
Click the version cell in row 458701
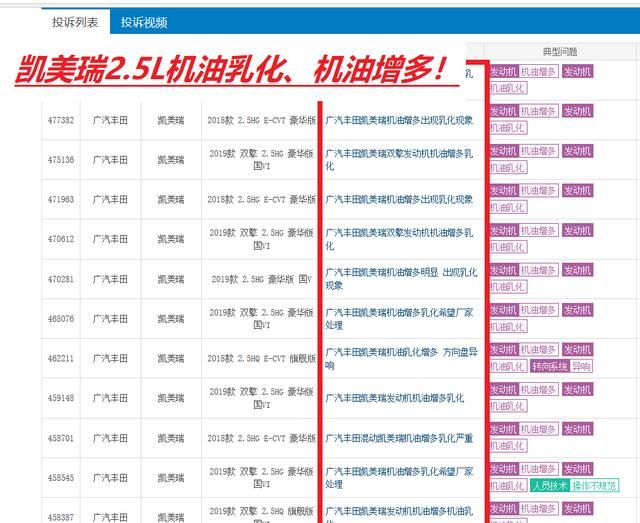262,438
